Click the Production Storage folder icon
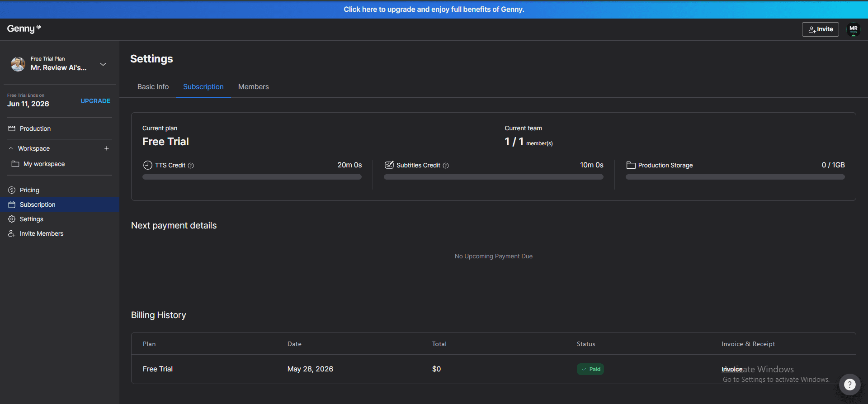The height and width of the screenshot is (404, 868). (631, 165)
